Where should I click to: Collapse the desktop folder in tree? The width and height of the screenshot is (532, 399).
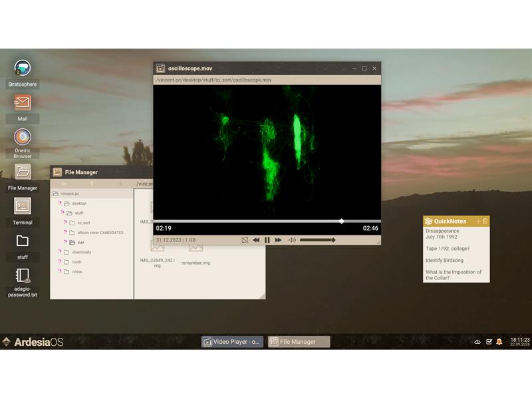click(x=59, y=203)
